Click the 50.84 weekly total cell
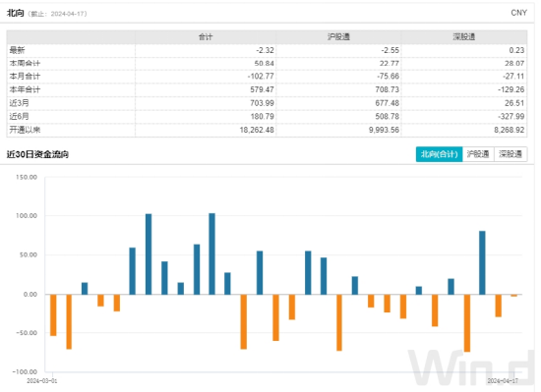This screenshot has height=392, width=541. pyautogui.click(x=264, y=64)
